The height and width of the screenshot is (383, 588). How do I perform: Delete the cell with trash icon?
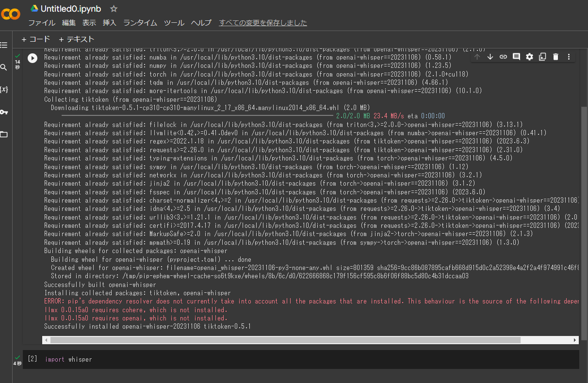pyautogui.click(x=555, y=57)
